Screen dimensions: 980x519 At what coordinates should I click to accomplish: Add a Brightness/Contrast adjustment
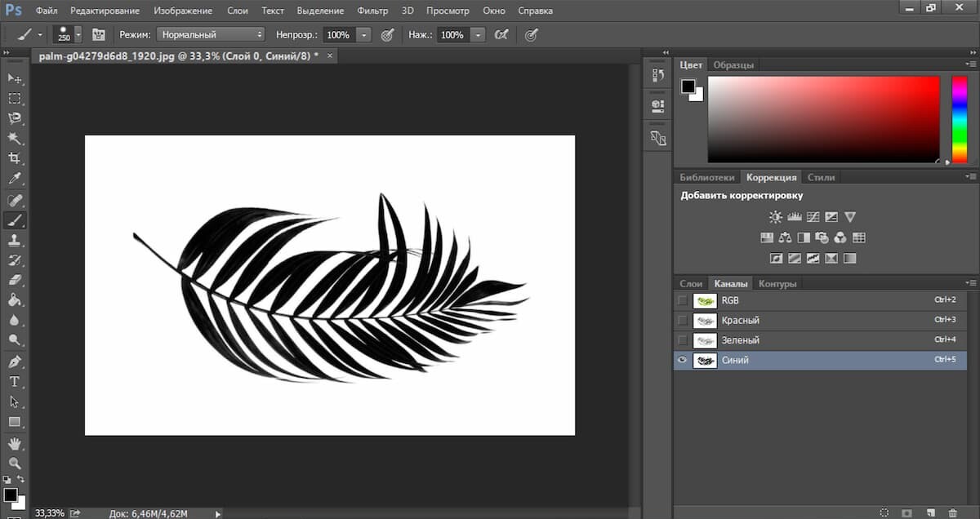click(775, 217)
